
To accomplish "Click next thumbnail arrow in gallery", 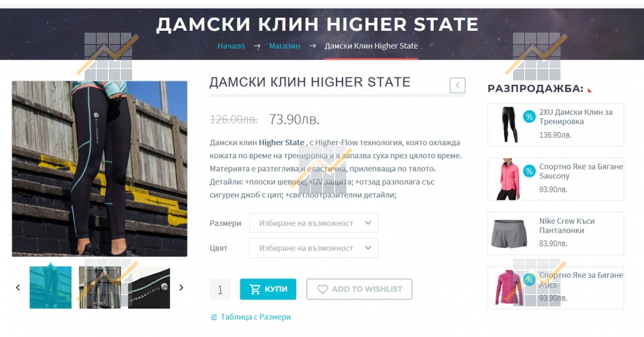I will [181, 288].
